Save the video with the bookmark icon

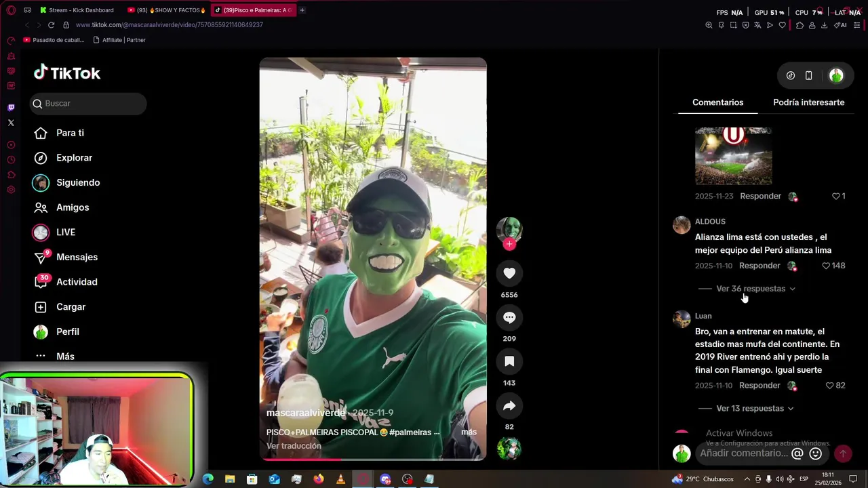(x=509, y=361)
